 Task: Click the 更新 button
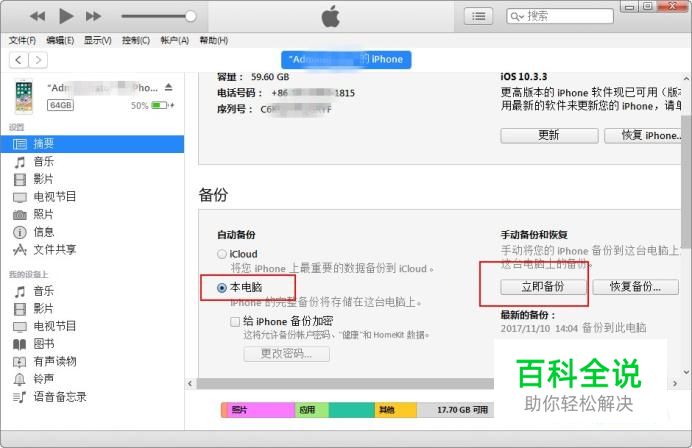tap(549, 136)
